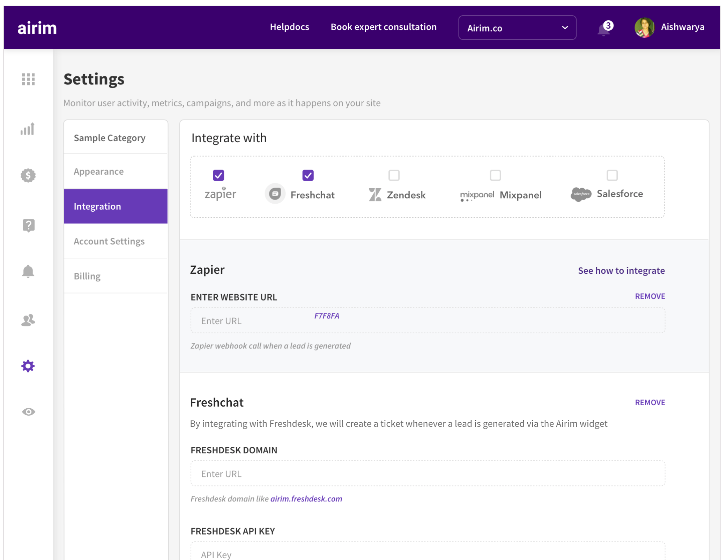
Task: Click the purple settings gear icon
Action: [x=28, y=366]
